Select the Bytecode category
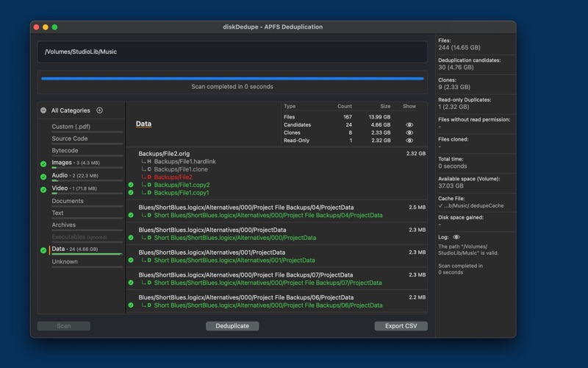This screenshot has width=588, height=368. coord(65,151)
